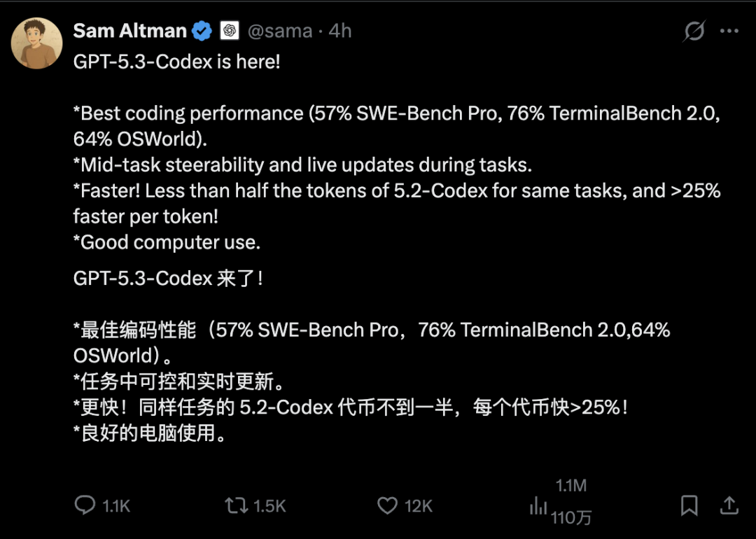Open Sam Altman's profile picture
The image size is (756, 539).
coord(37,43)
